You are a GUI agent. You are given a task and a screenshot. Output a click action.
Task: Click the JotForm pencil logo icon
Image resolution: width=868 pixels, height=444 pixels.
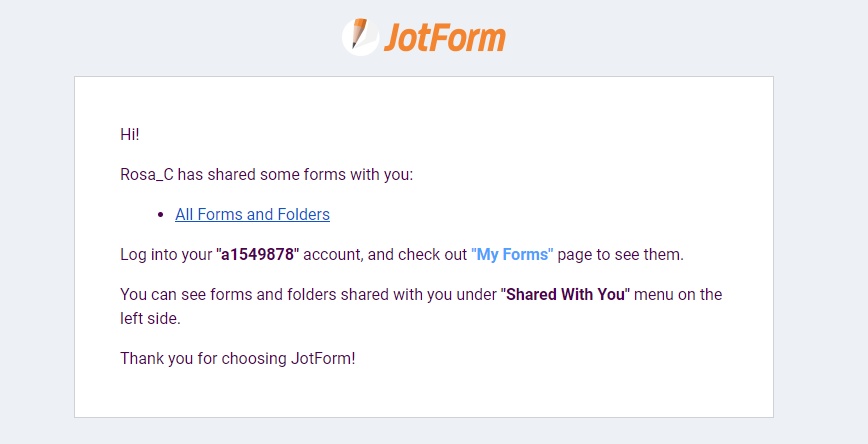point(359,37)
